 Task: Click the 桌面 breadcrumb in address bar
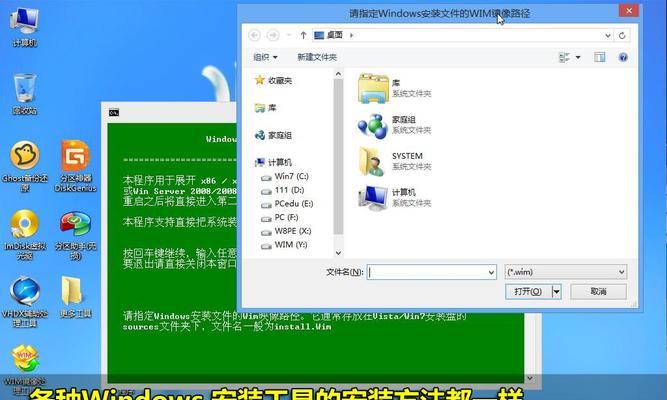(x=335, y=35)
